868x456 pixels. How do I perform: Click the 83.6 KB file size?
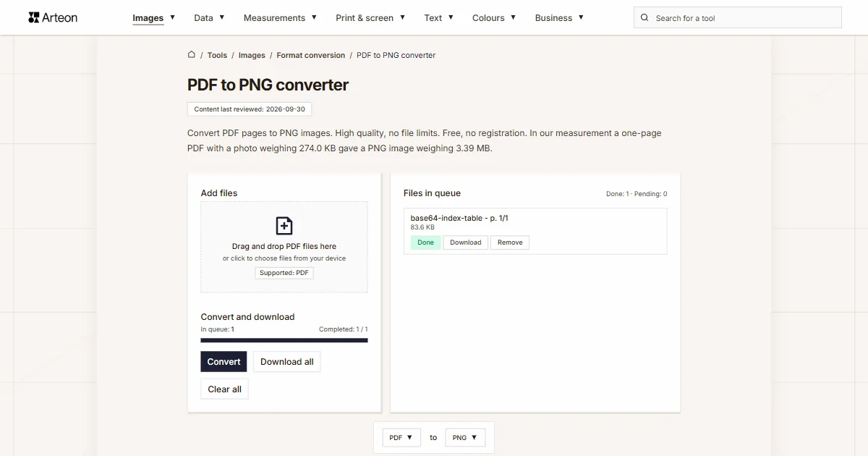click(x=422, y=227)
